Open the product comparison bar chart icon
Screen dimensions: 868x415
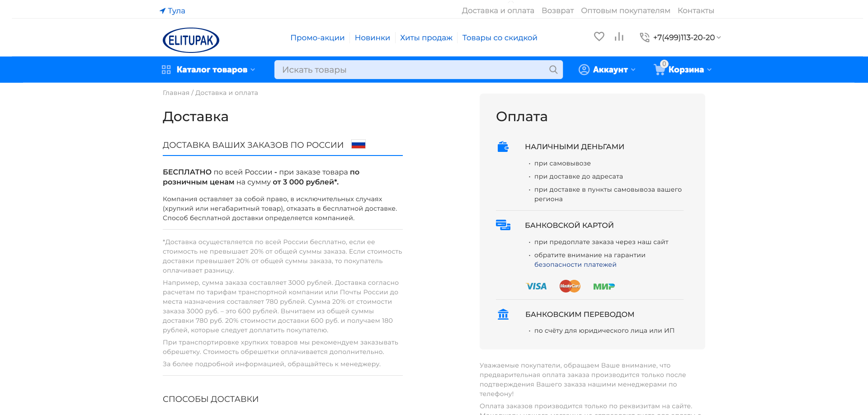click(619, 37)
